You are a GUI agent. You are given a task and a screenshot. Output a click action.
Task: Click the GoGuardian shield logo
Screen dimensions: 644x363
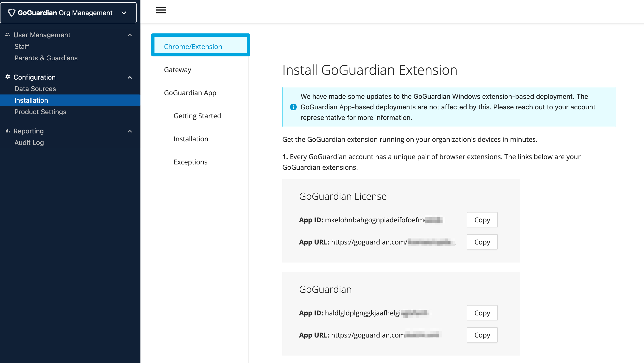(x=12, y=13)
